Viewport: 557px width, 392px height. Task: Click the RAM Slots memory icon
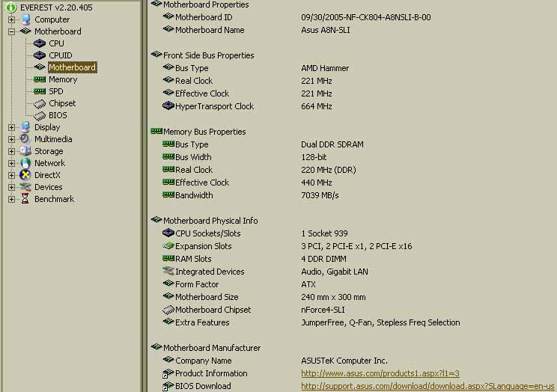pyautogui.click(x=168, y=258)
